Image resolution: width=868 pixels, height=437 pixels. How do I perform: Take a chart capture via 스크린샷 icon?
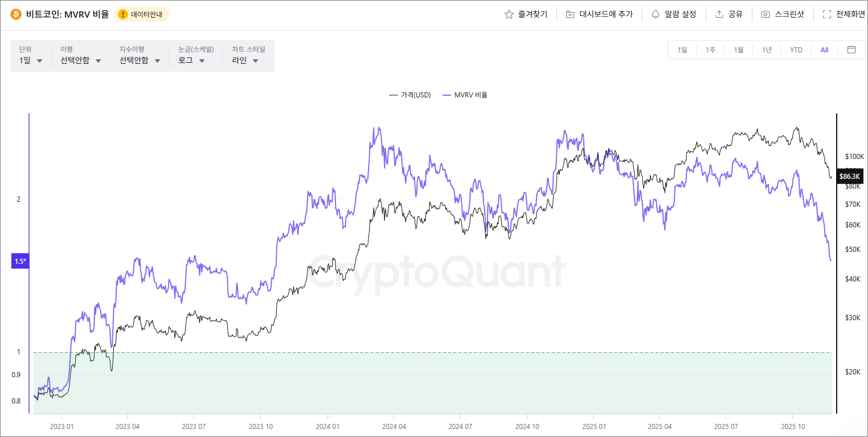coord(764,14)
